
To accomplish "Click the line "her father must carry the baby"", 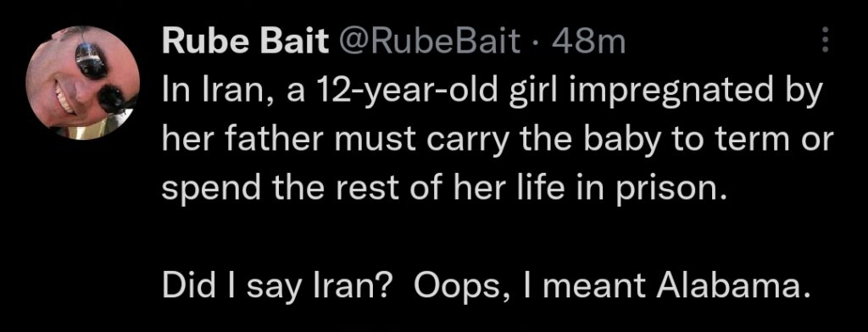I will [x=497, y=140].
